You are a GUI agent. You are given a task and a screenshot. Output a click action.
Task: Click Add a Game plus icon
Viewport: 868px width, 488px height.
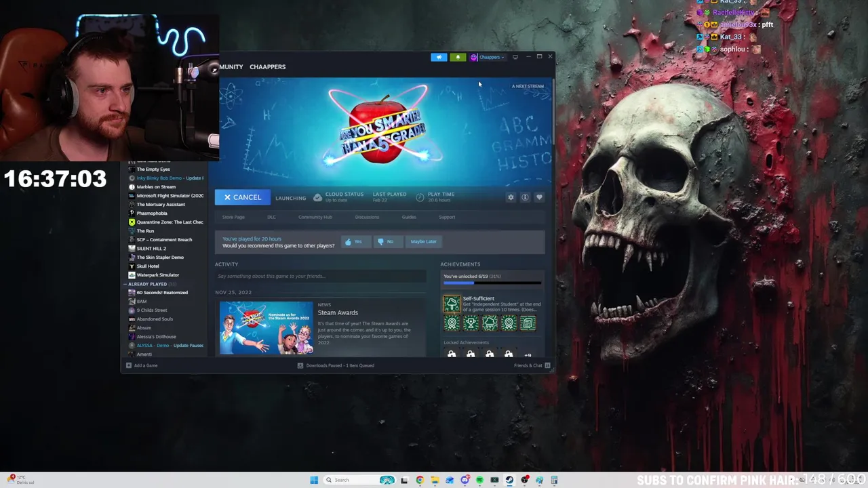point(129,365)
